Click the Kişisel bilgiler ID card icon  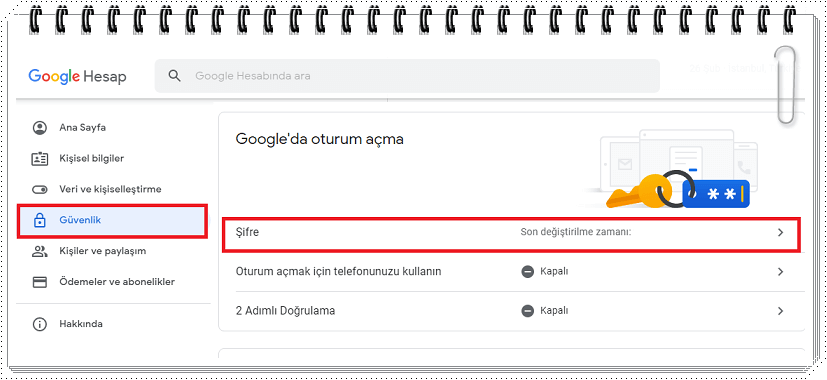(40, 158)
